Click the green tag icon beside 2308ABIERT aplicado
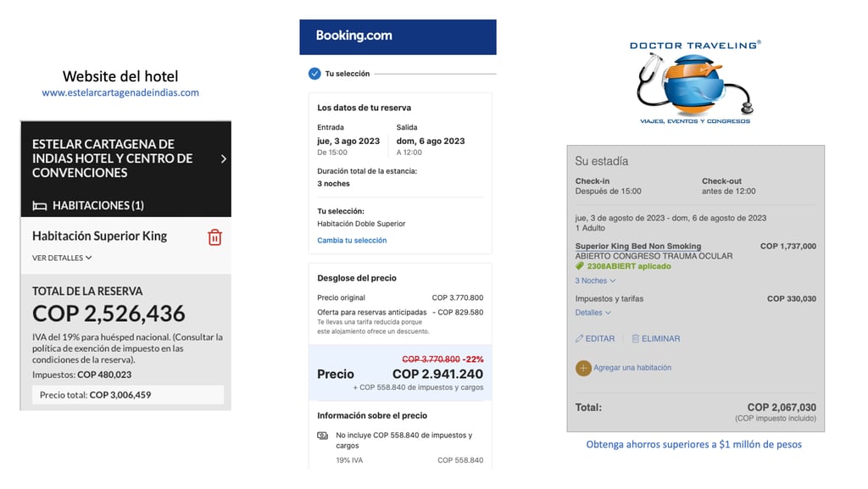Image resolution: width=868 pixels, height=489 pixels. click(580, 266)
